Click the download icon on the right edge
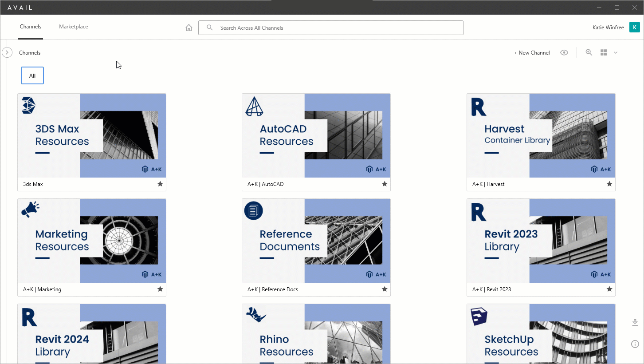The height and width of the screenshot is (364, 644). click(x=634, y=323)
